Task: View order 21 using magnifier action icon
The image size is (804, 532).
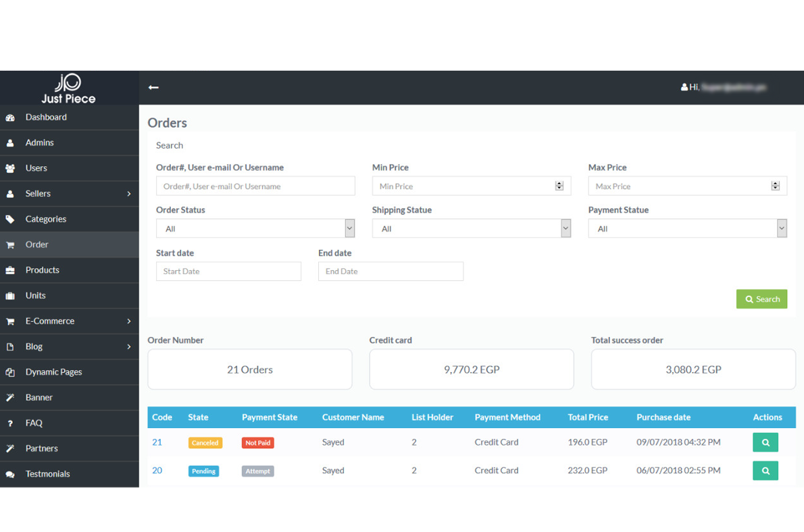Action: pyautogui.click(x=765, y=442)
